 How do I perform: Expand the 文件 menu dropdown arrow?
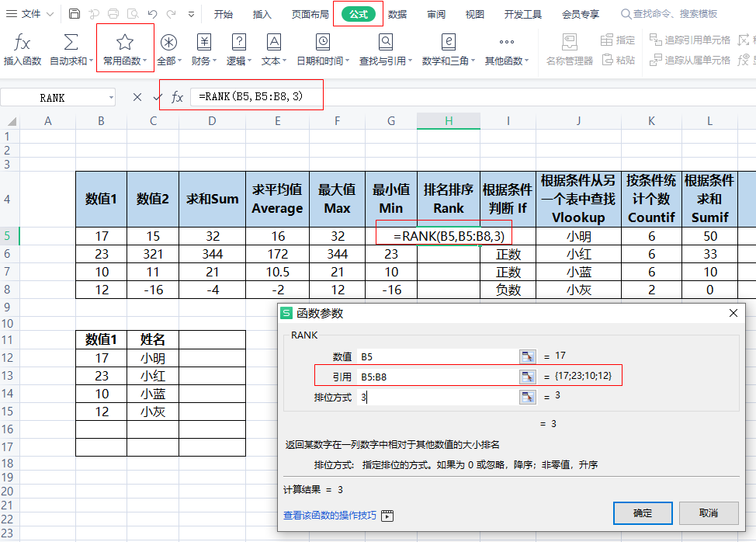click(x=50, y=15)
